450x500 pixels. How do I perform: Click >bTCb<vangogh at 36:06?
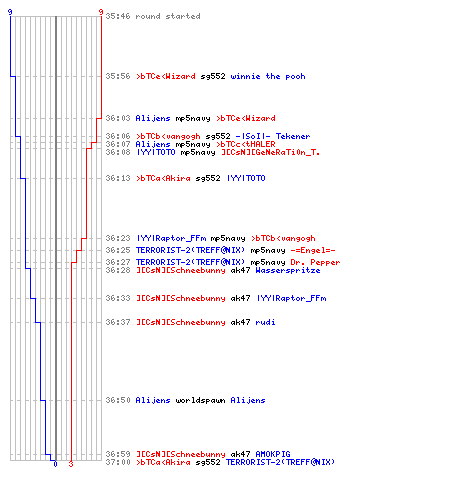pos(168,136)
